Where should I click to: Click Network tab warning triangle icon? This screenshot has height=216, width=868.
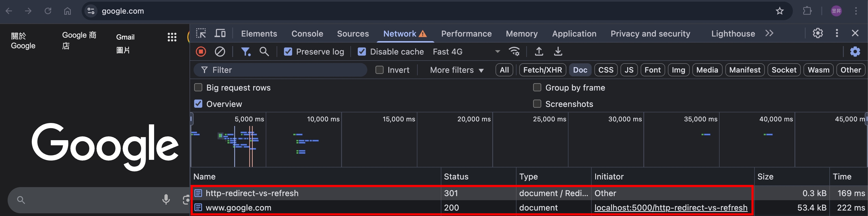click(x=423, y=34)
